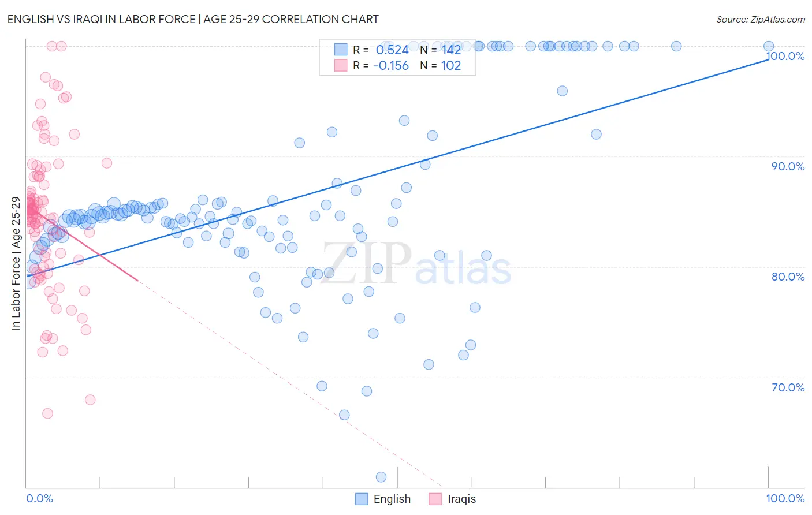
Task: Click the 0.0% x-axis label
Action: coord(39,498)
